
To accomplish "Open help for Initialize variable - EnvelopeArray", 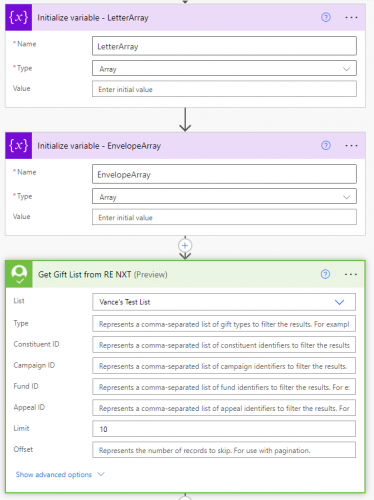I will click(326, 145).
